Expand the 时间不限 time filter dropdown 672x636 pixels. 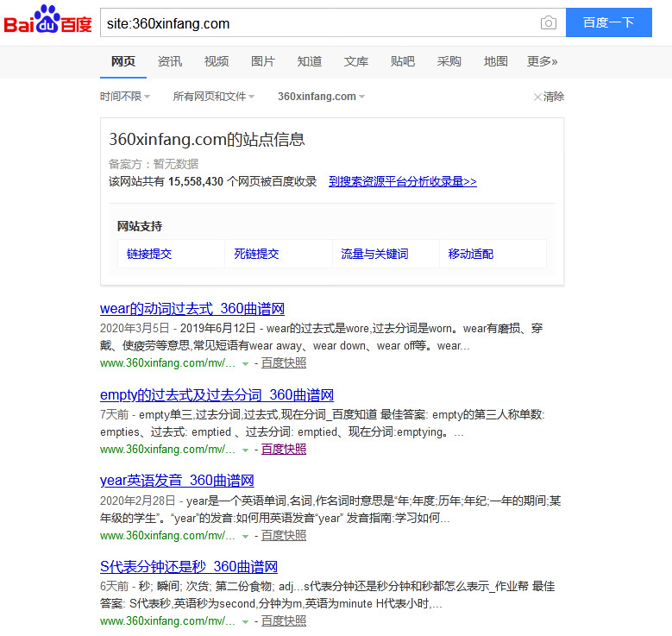(x=125, y=97)
